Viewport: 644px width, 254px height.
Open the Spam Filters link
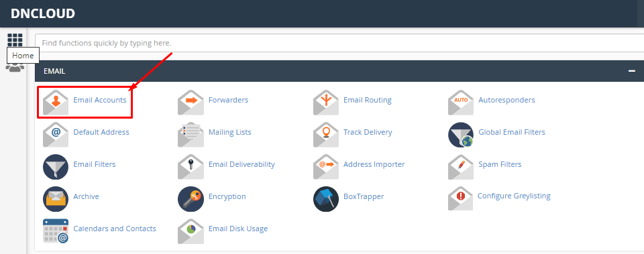(x=500, y=164)
